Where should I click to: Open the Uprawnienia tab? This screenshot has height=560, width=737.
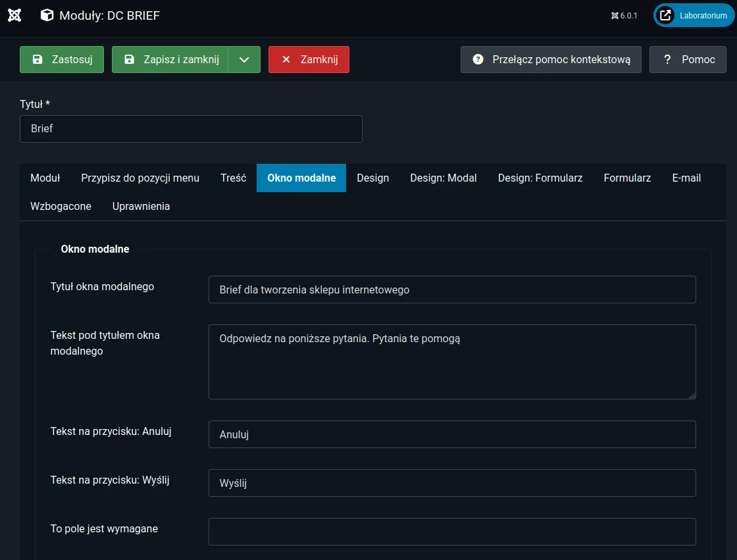141,206
